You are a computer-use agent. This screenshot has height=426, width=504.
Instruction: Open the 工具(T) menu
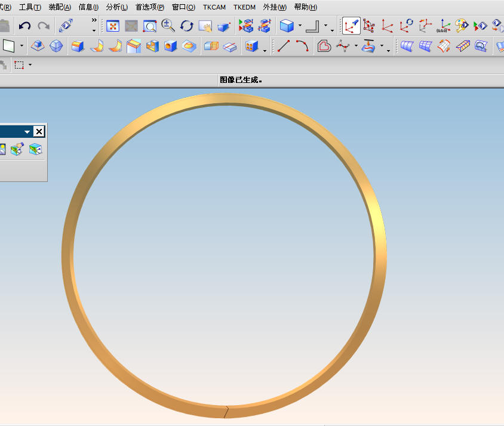tap(30, 7)
